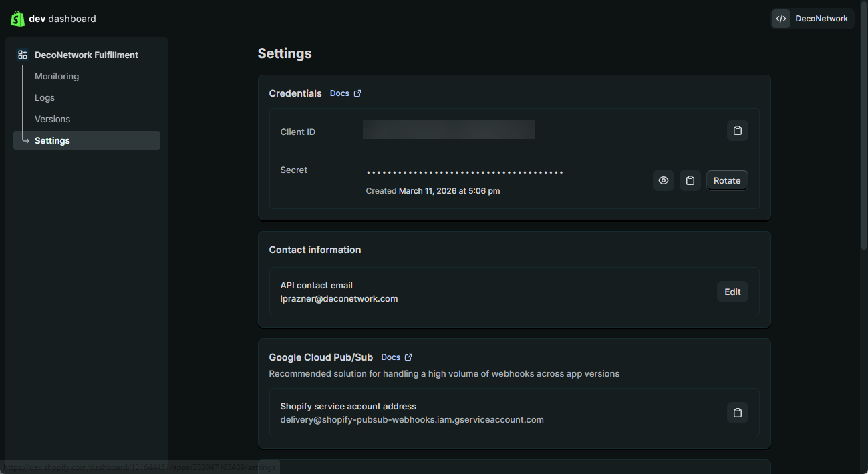Edit the API contact email

tap(732, 292)
